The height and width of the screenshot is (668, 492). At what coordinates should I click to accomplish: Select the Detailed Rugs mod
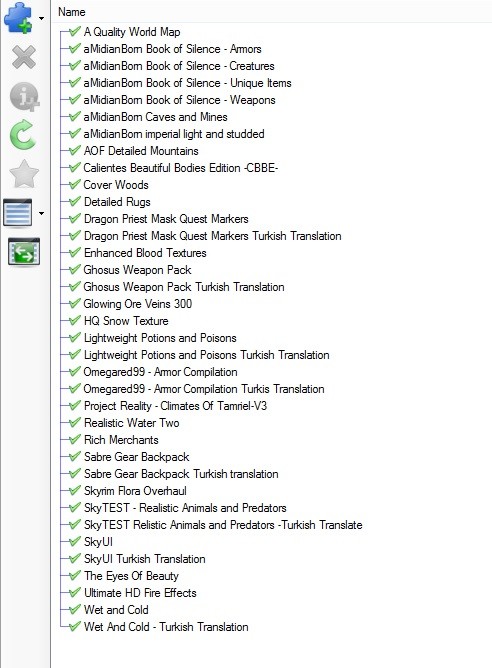point(117,202)
